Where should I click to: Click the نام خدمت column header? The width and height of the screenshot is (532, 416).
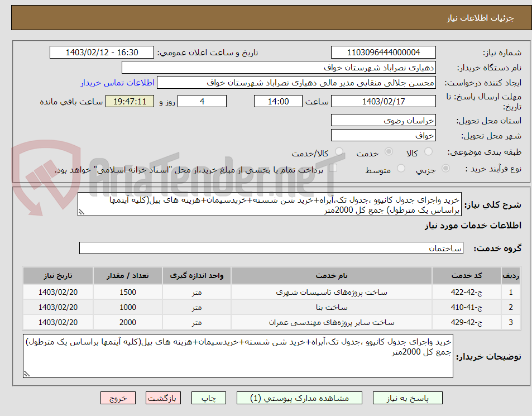[x=332, y=275]
